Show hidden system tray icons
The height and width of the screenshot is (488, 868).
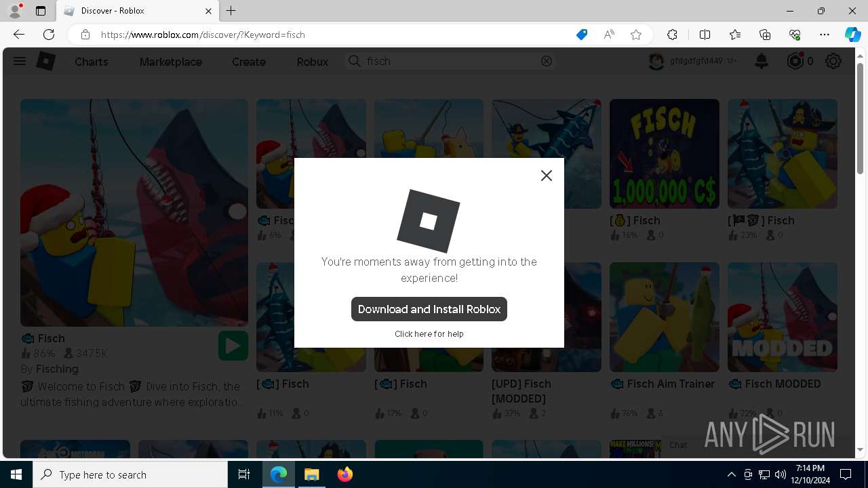point(731,474)
